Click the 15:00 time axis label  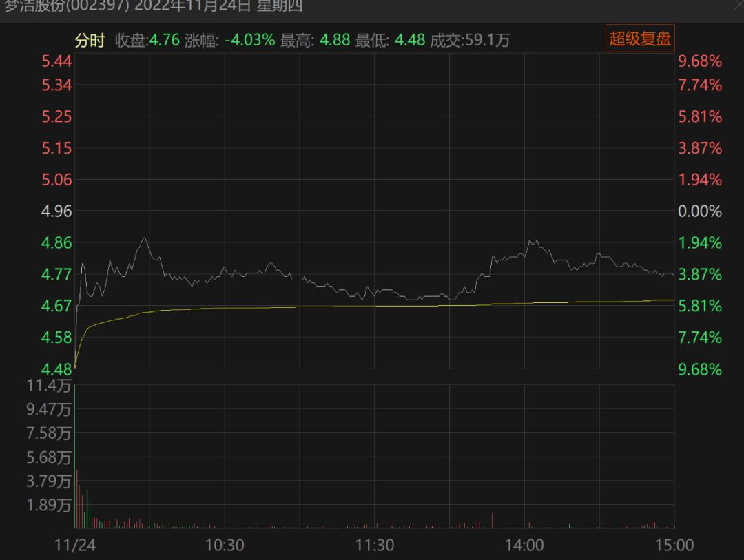(674, 546)
